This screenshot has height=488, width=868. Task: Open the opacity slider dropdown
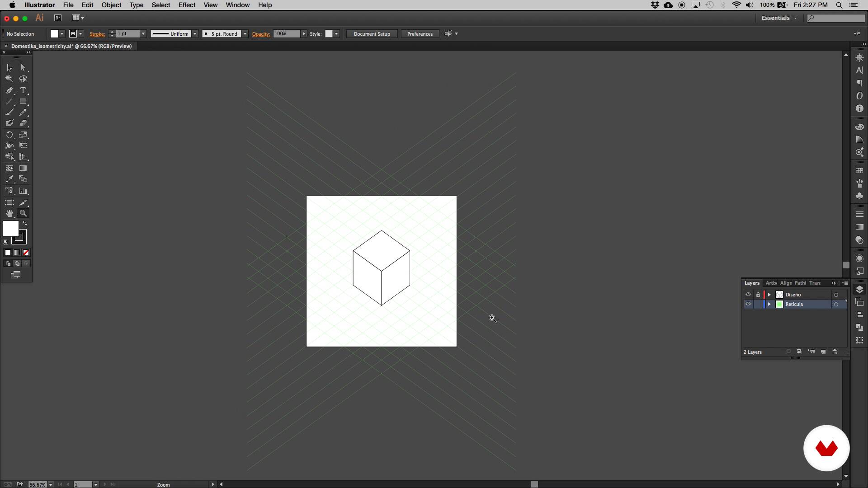tap(304, 34)
